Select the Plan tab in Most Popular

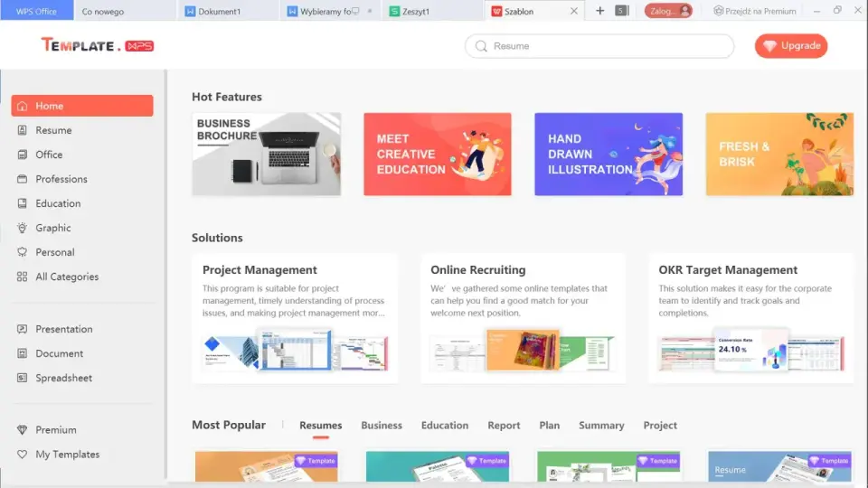pyautogui.click(x=549, y=426)
